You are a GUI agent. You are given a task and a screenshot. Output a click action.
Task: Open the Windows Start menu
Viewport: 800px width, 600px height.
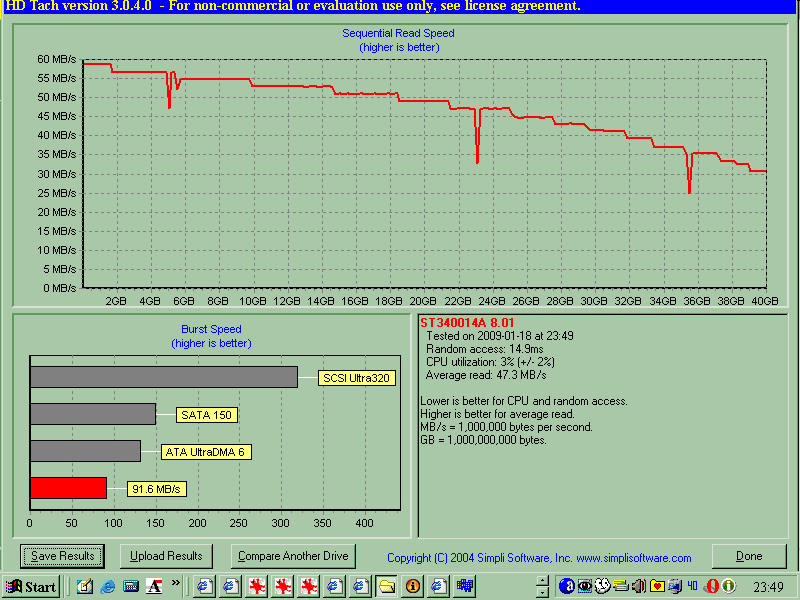tap(32, 587)
